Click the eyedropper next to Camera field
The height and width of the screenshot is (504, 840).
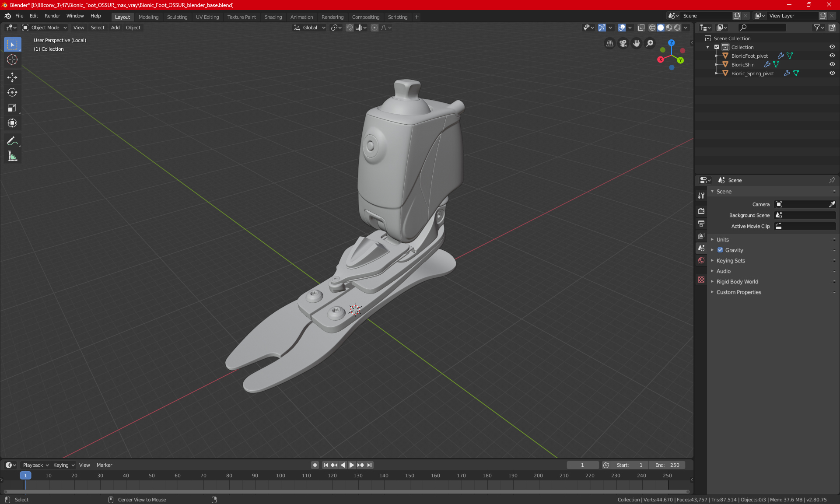832,204
